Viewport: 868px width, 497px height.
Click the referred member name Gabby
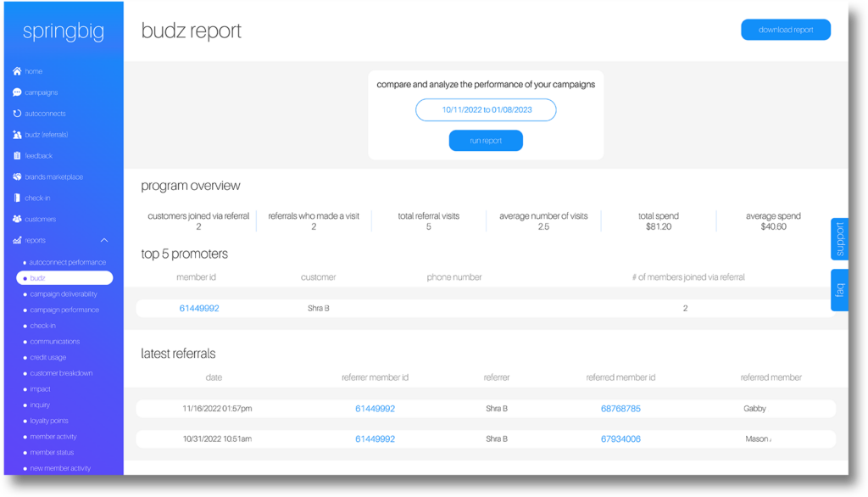click(x=754, y=408)
